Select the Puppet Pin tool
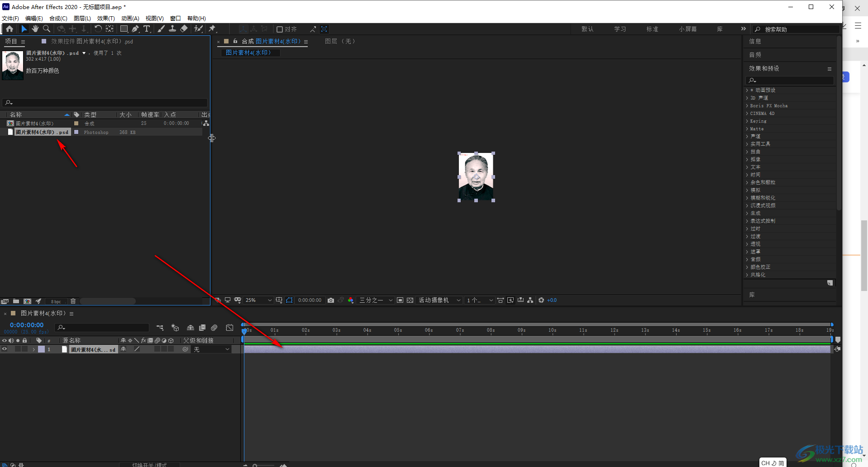 point(212,29)
